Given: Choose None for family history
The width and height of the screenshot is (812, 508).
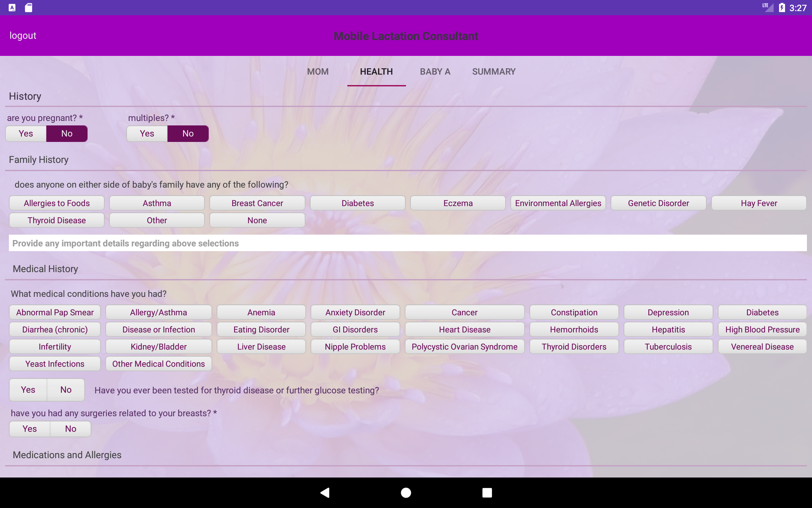Looking at the screenshot, I should [x=257, y=220].
